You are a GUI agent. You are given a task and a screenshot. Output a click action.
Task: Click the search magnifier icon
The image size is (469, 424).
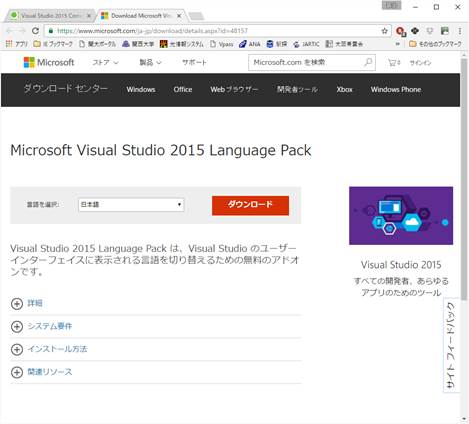[368, 62]
